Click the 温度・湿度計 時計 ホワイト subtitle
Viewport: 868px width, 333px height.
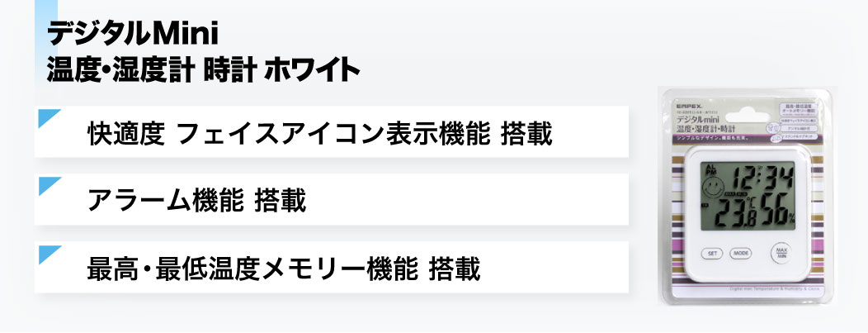click(204, 70)
